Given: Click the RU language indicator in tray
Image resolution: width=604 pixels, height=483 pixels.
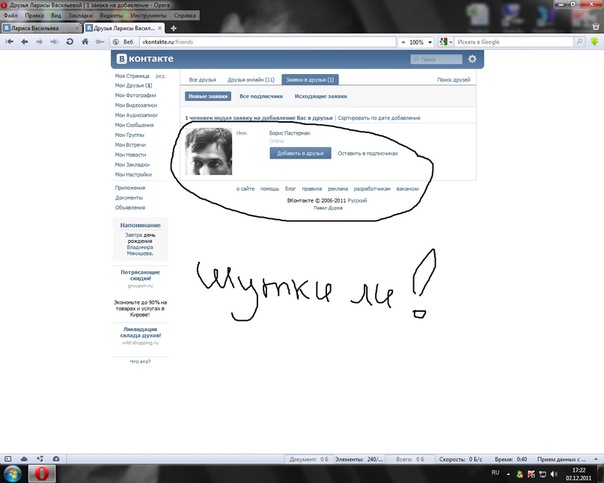Looking at the screenshot, I should [495, 472].
